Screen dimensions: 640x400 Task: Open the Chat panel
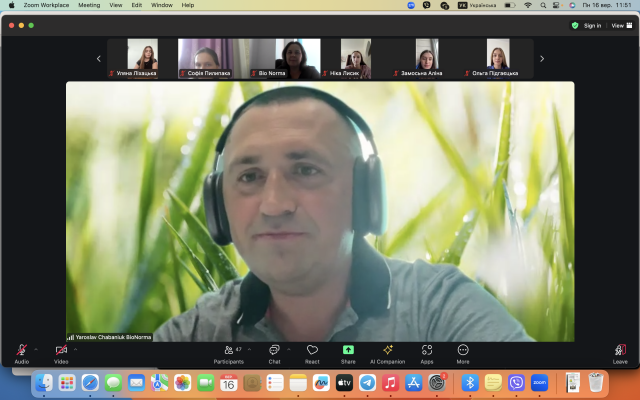(274, 354)
